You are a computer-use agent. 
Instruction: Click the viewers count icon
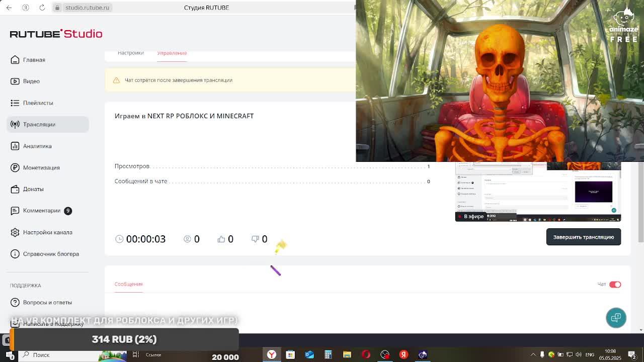[187, 239]
